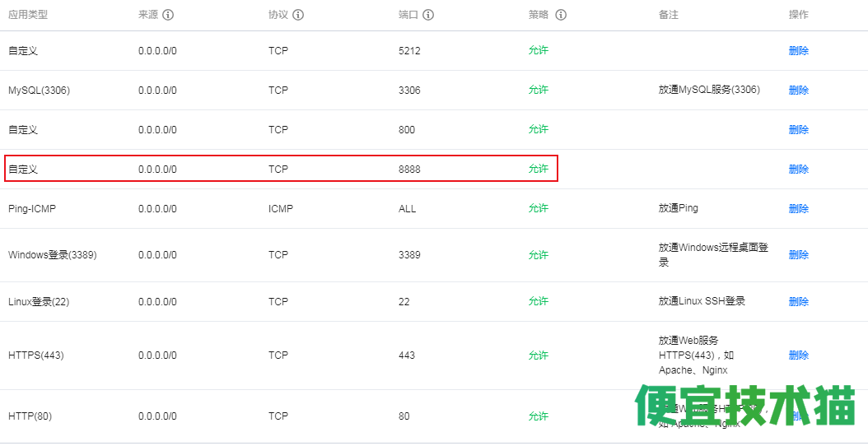Delete the Windows登录(3389) rule
Image resolution: width=868 pixels, height=446 pixels.
[x=798, y=255]
